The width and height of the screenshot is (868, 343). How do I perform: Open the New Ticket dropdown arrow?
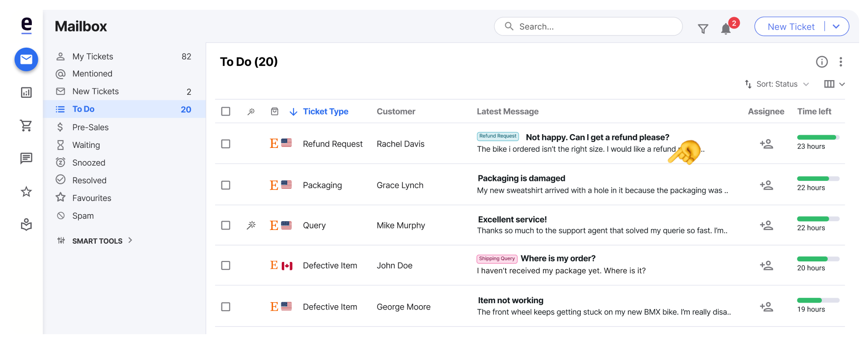pyautogui.click(x=836, y=27)
